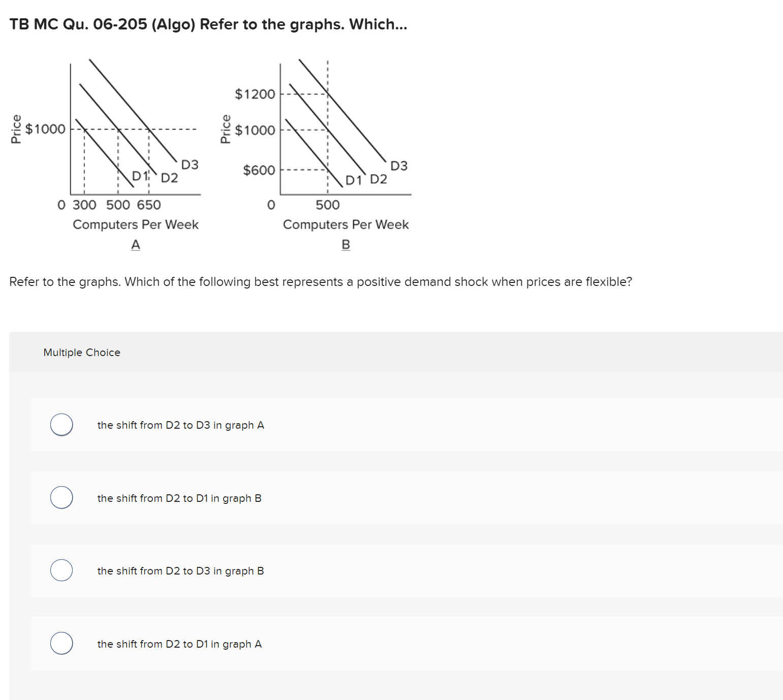
Task: Click the underlined label B below the right graph
Action: tap(346, 244)
